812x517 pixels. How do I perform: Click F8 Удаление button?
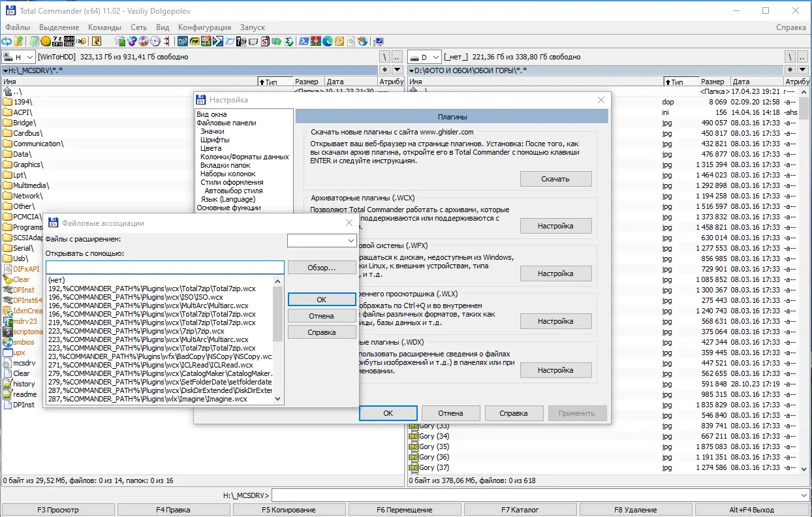point(636,510)
